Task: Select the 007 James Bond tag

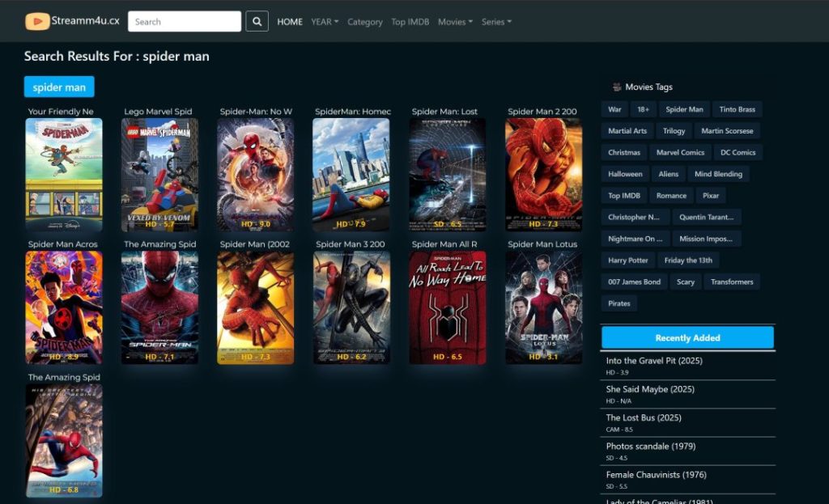Action: pyautogui.click(x=634, y=282)
